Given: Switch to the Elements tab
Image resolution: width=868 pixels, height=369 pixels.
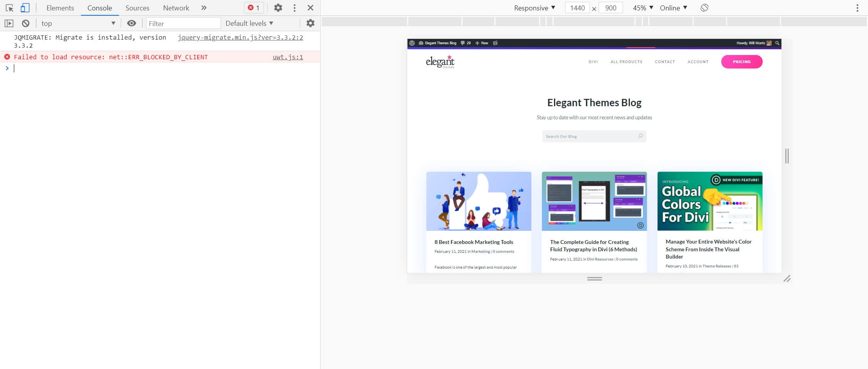Looking at the screenshot, I should click(60, 7).
